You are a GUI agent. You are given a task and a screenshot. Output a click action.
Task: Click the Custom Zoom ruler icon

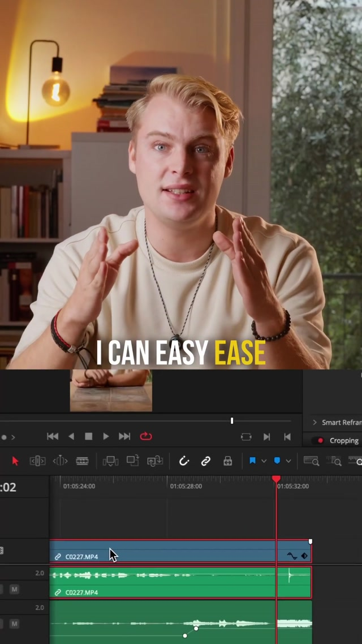pos(355,461)
